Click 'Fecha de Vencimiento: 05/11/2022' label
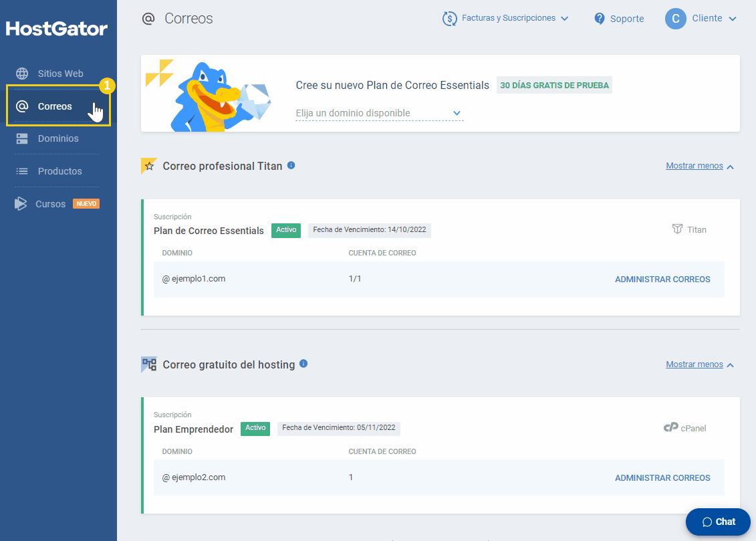Screen dimensions: 756x541 tap(338, 428)
